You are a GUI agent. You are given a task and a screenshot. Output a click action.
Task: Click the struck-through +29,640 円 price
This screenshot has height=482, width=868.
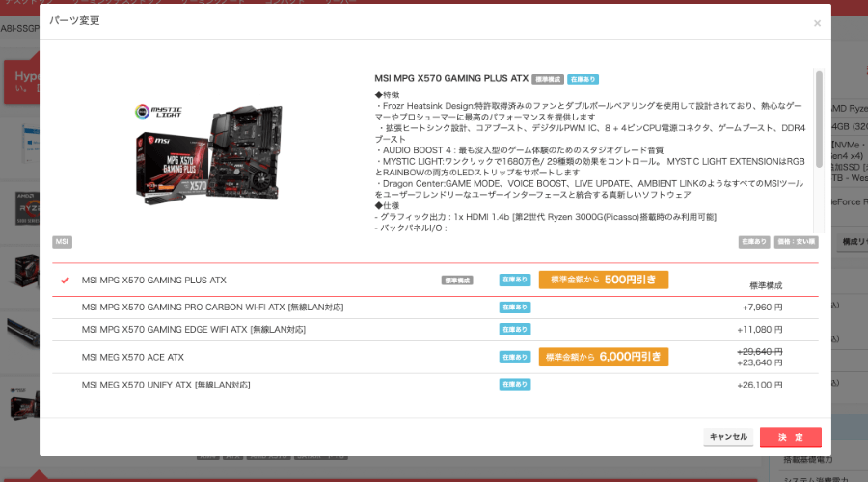coord(760,352)
